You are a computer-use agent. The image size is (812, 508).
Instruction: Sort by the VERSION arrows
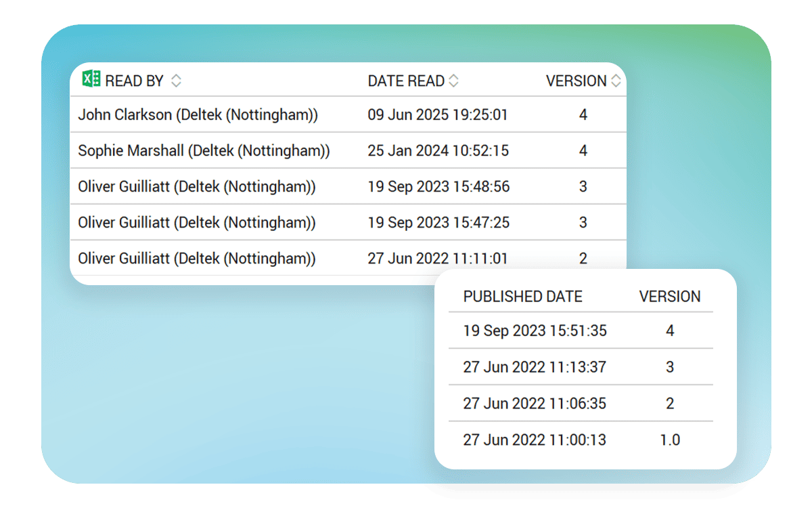click(x=615, y=81)
